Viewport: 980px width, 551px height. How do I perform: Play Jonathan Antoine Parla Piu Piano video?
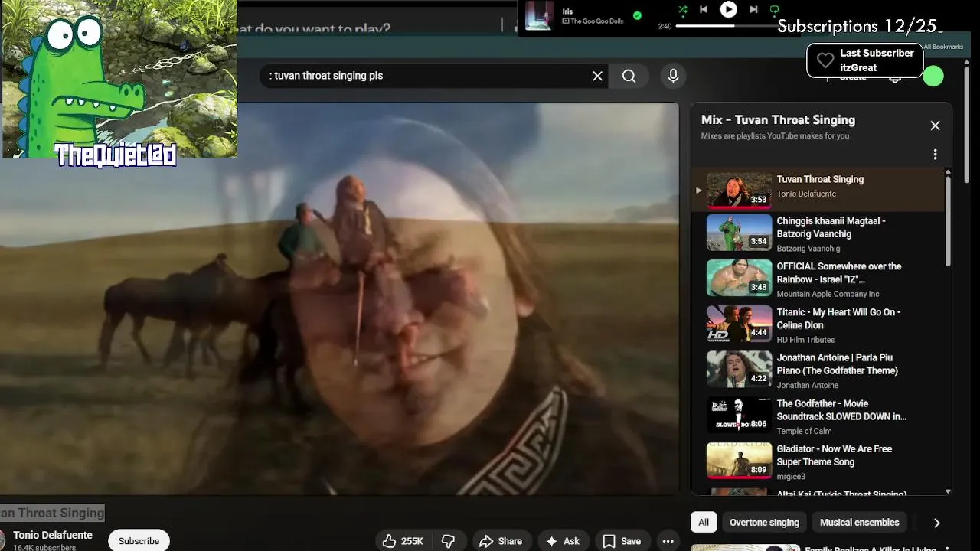(819, 370)
